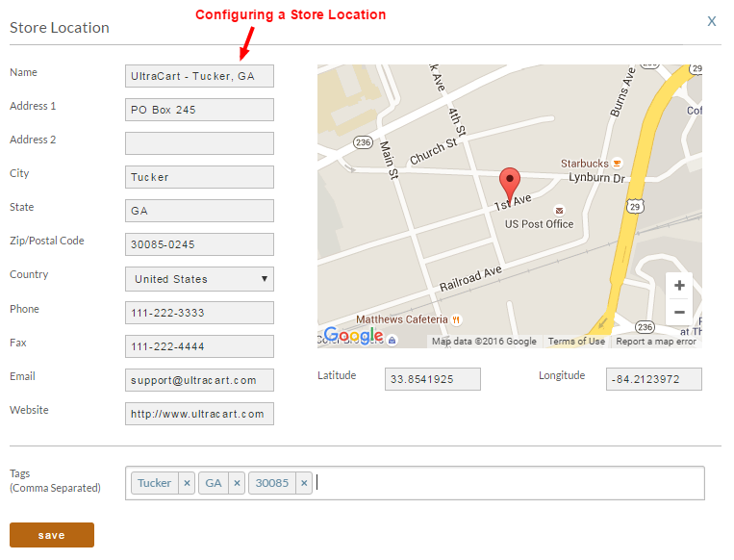
Task: Edit the City field with Tucker
Action: point(199,177)
